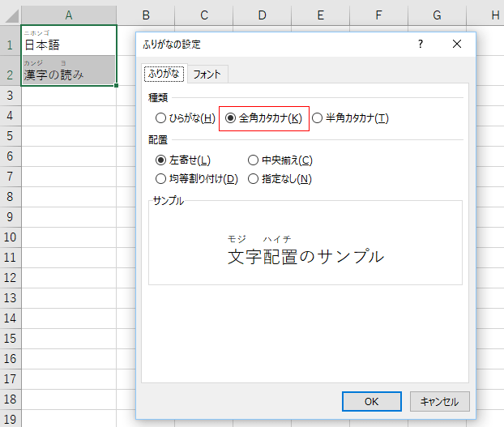Image resolution: width=504 pixels, height=427 pixels.
Task: Select cell A2 with 漢字の読み
Action: [x=68, y=70]
